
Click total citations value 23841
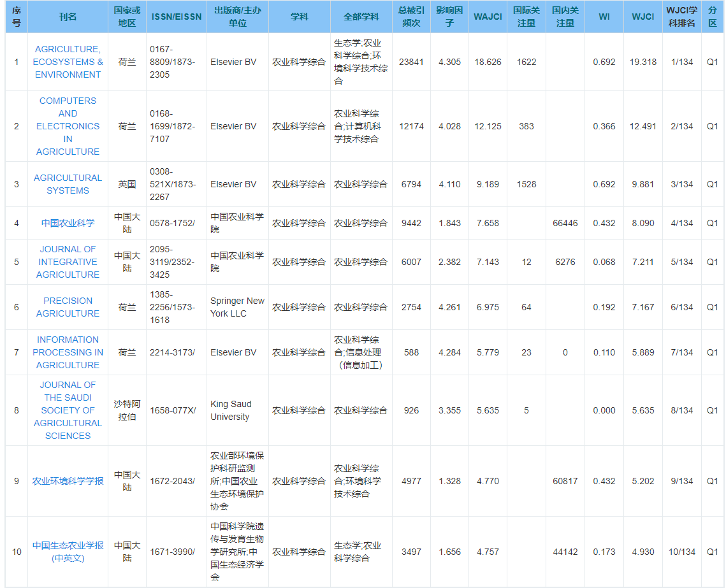tap(411, 62)
